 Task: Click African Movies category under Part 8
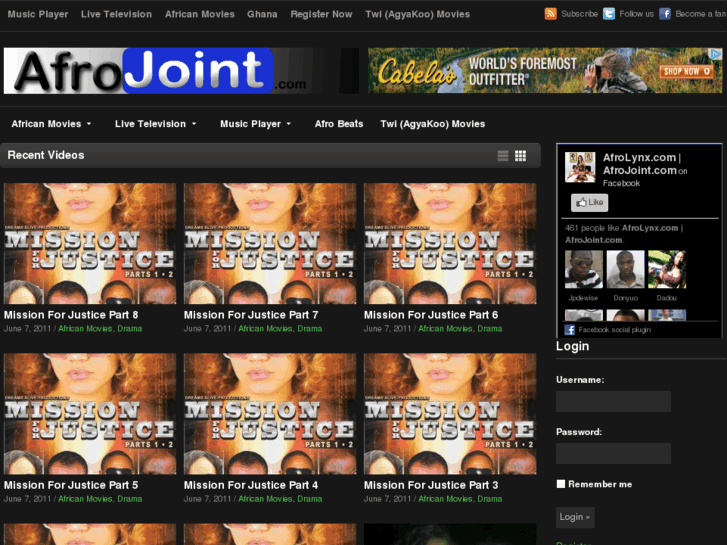point(85,329)
